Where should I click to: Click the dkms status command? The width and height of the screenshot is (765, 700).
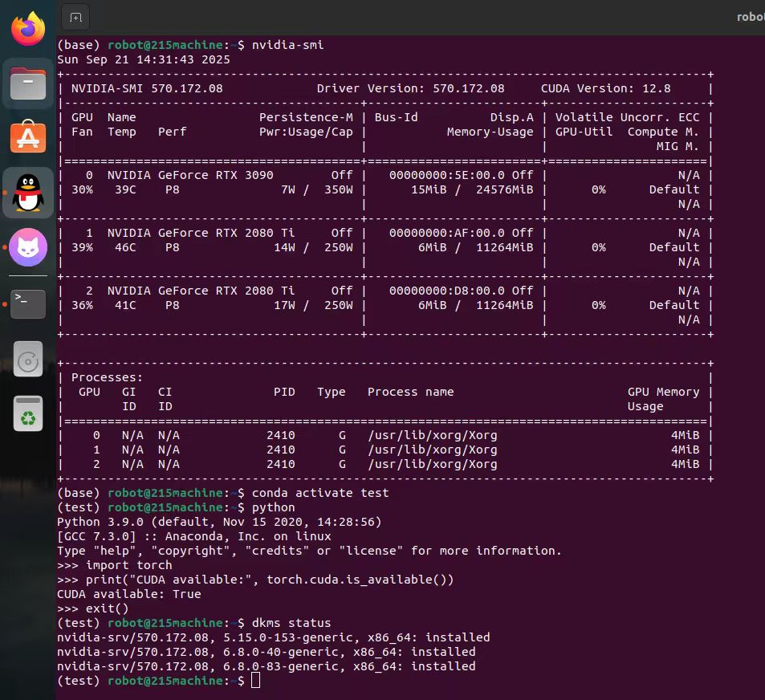291,624
